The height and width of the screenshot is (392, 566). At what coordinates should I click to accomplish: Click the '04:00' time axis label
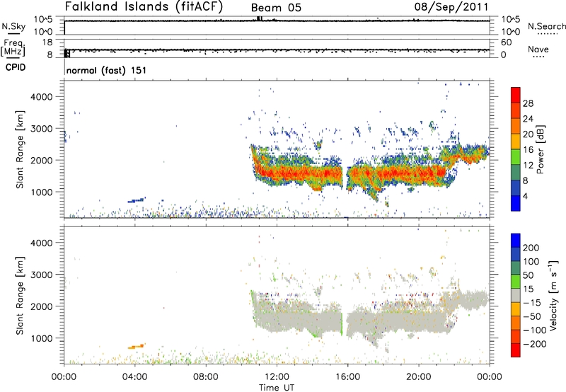coord(134,377)
